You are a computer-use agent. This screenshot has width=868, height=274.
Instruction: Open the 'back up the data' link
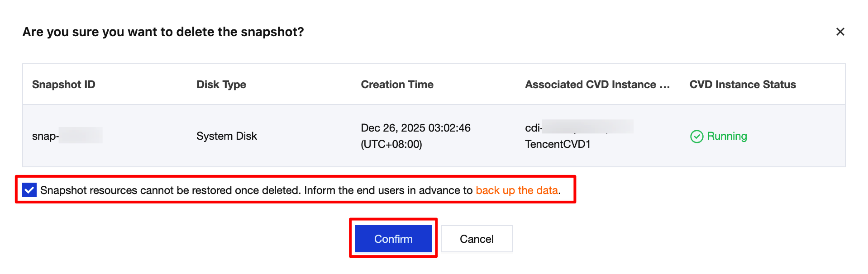[516, 190]
